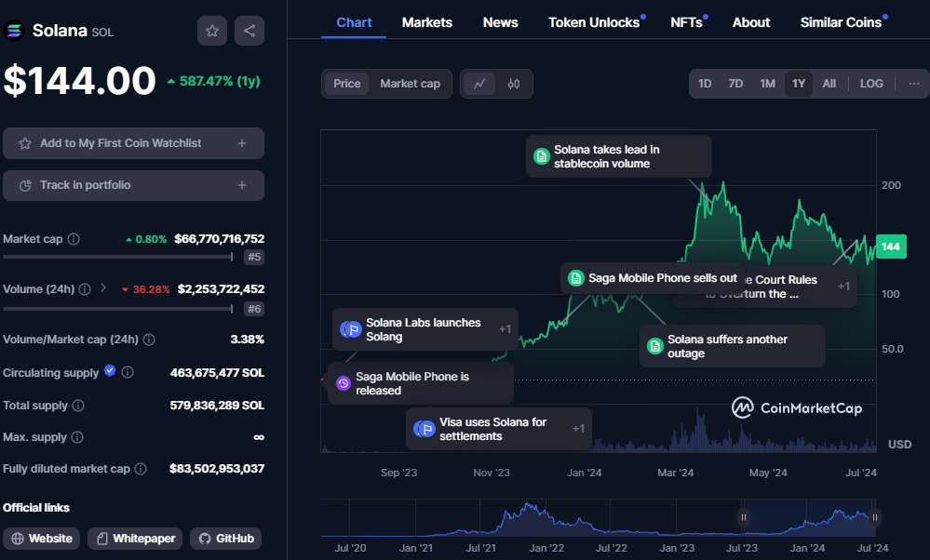
Task: Click flag icon on Visa settlements annotation
Action: point(425,429)
